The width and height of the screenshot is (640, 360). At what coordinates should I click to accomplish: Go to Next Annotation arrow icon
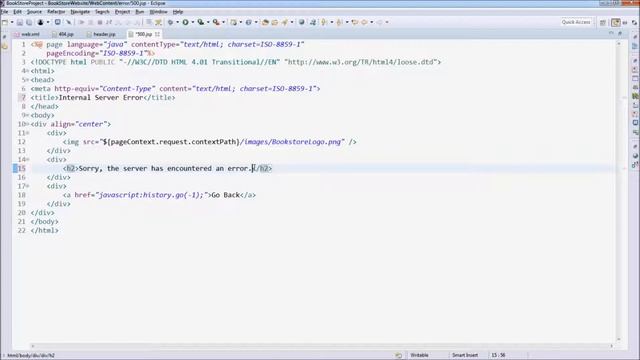point(324,22)
